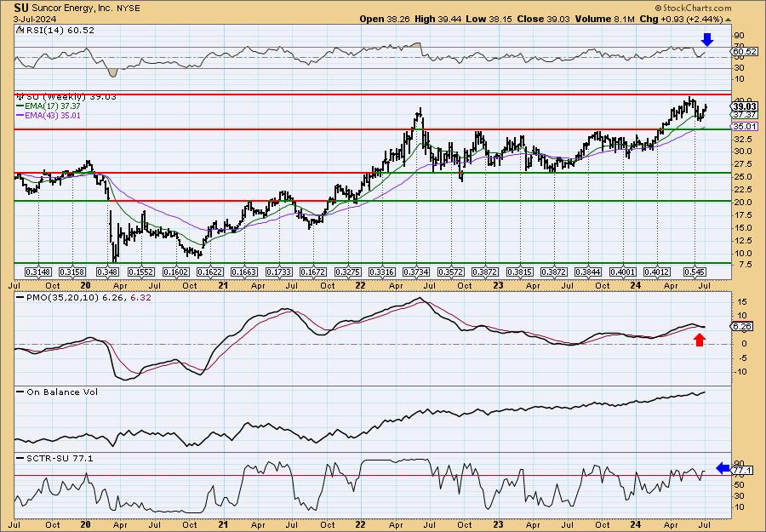The image size is (766, 532).
Task: Click the 0.1733 dividend box
Action: pos(279,272)
